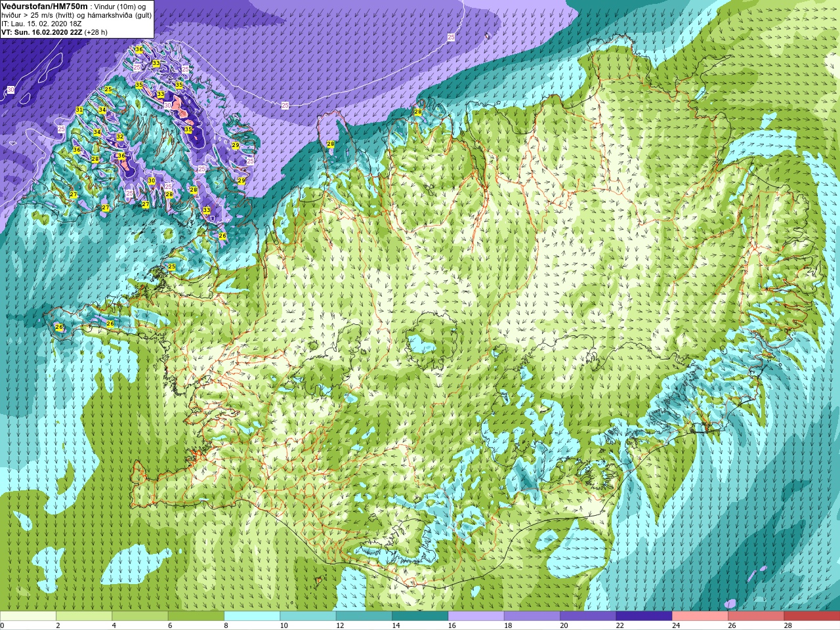
Task: Pick the 28+ m/s red legend swatch
Action: [x=812, y=616]
